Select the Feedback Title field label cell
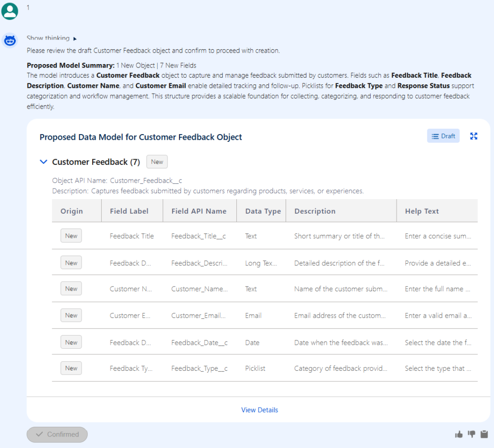 click(132, 236)
